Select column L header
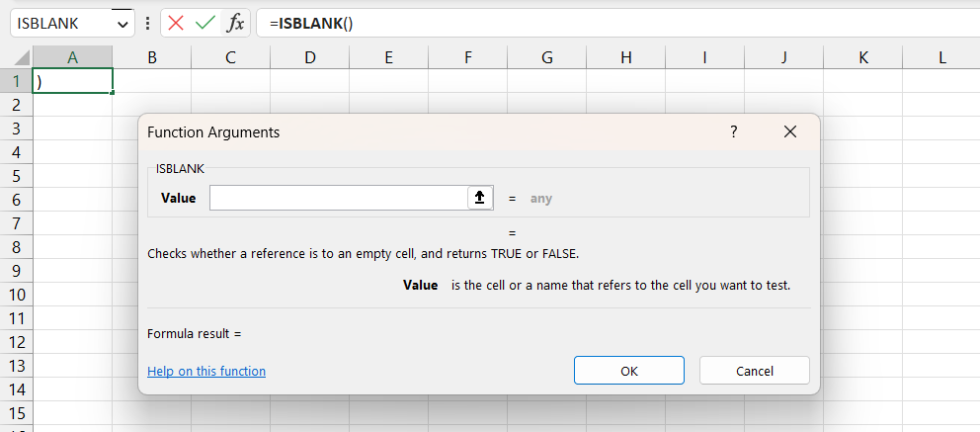 click(941, 57)
